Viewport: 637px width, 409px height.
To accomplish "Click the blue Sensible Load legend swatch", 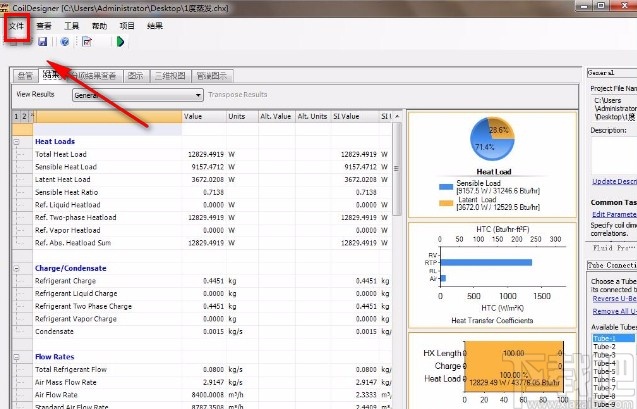I will (446, 187).
